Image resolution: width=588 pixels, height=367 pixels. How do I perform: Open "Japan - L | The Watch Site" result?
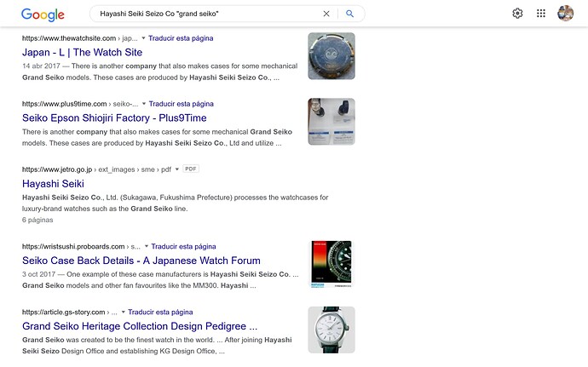tap(82, 53)
